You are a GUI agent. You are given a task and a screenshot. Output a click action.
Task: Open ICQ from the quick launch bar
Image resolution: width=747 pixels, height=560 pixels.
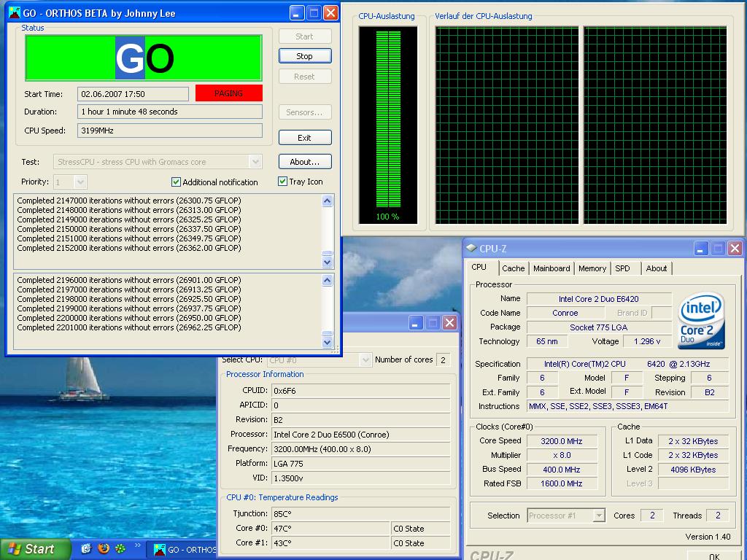pyautogui.click(x=120, y=548)
